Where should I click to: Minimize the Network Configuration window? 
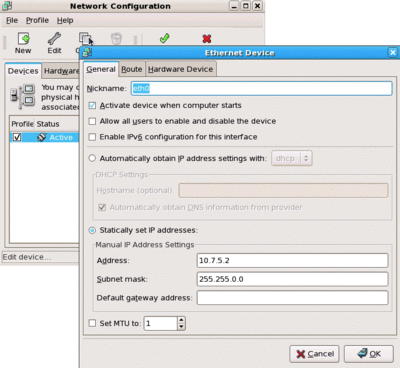[x=234, y=6]
